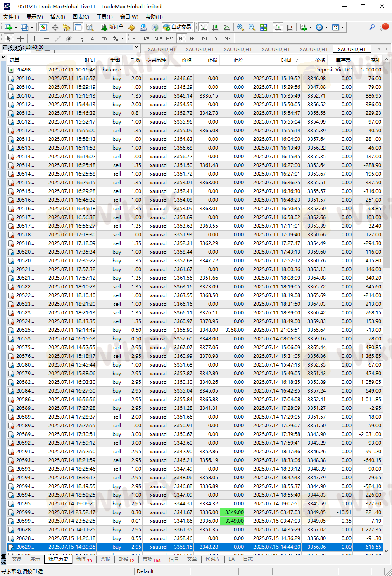The width and height of the screenshot is (392, 576).
Task: Switch timeframe to M15
Action: coord(158,38)
